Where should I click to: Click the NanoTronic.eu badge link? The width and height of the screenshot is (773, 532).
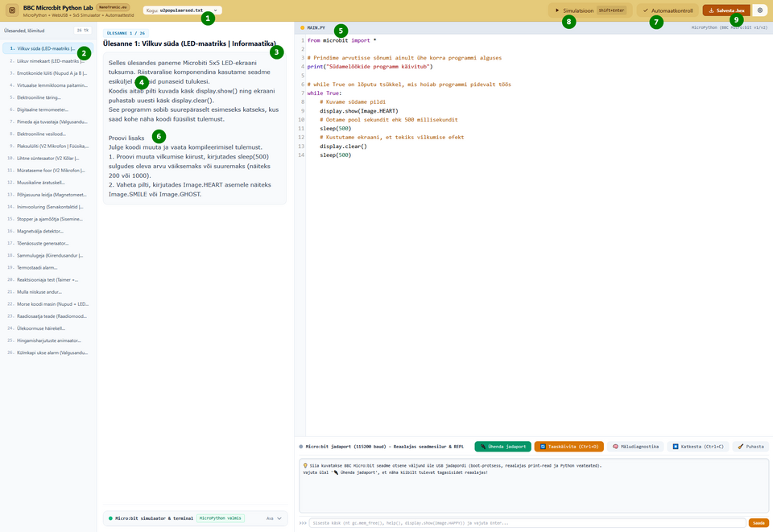[113, 7]
